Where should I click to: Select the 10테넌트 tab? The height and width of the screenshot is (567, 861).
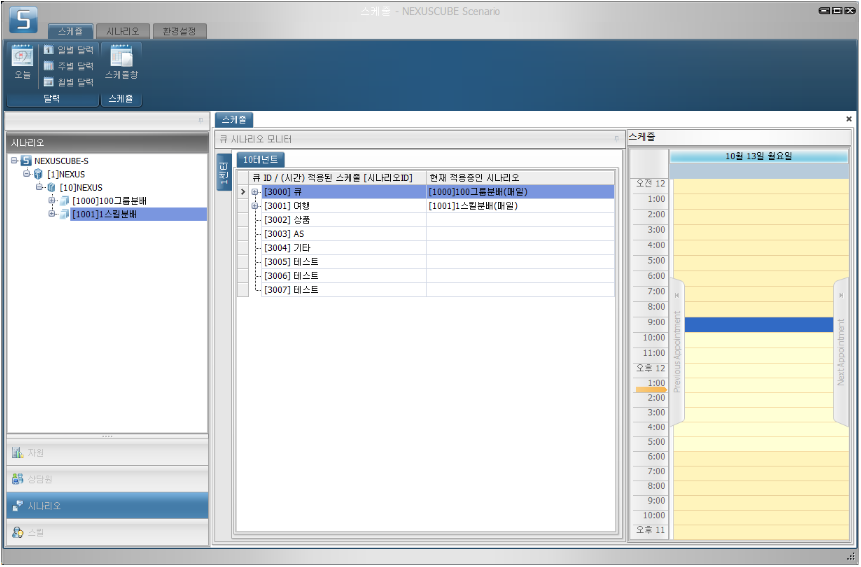260,160
